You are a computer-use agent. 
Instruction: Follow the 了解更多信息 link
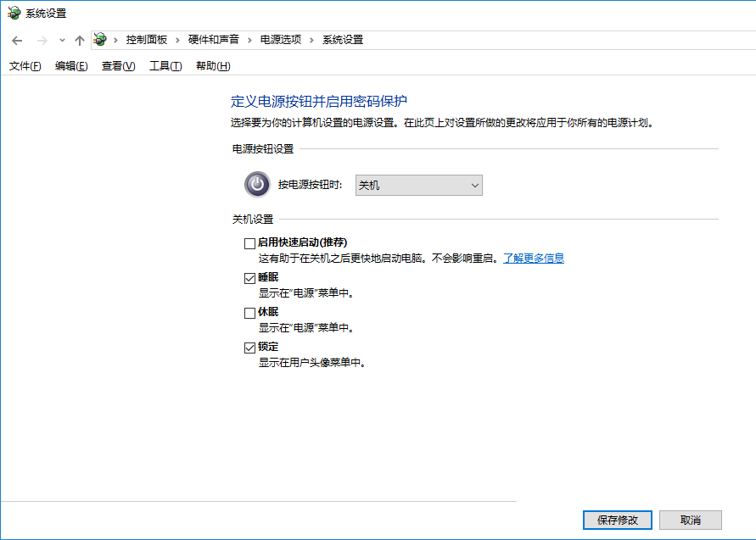[x=534, y=259]
